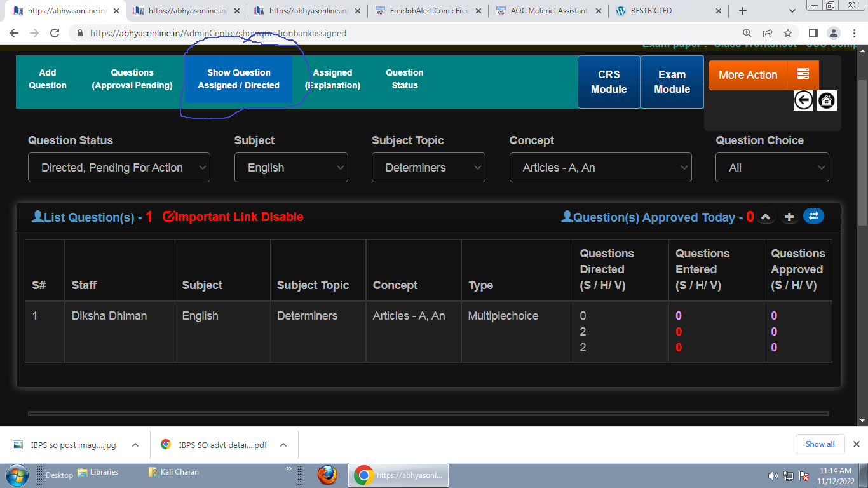868x488 pixels.
Task: Click the Exam Module button
Action: click(672, 82)
